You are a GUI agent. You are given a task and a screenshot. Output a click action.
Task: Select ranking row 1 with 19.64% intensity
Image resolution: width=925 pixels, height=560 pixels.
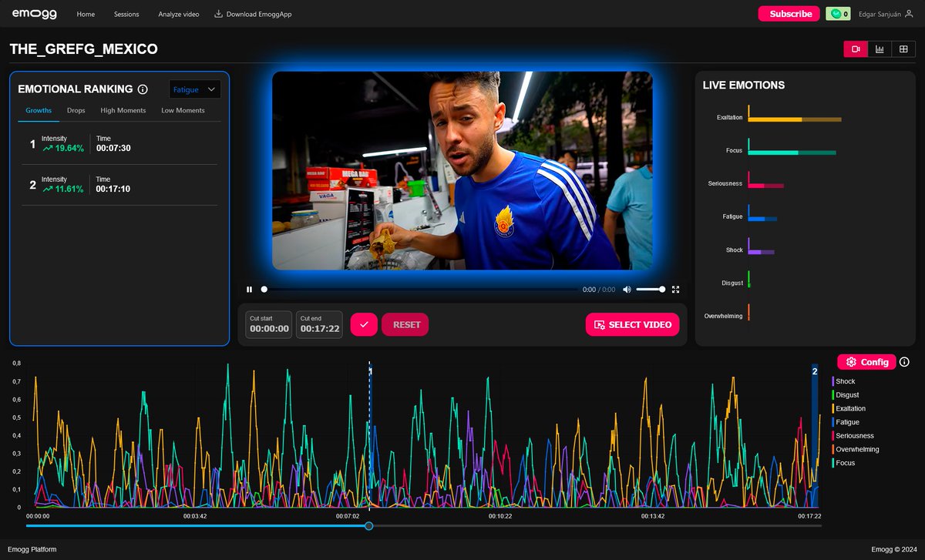[119, 144]
